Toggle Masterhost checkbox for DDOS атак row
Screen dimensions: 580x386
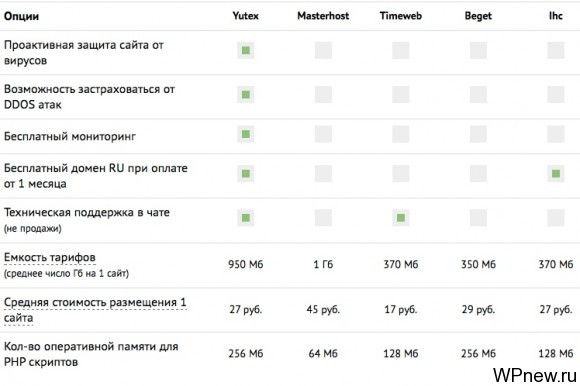[323, 95]
